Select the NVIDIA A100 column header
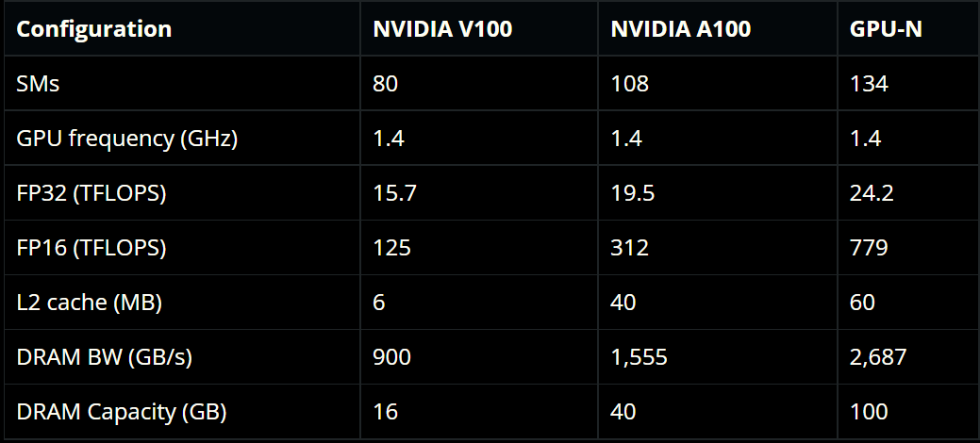 681,29
